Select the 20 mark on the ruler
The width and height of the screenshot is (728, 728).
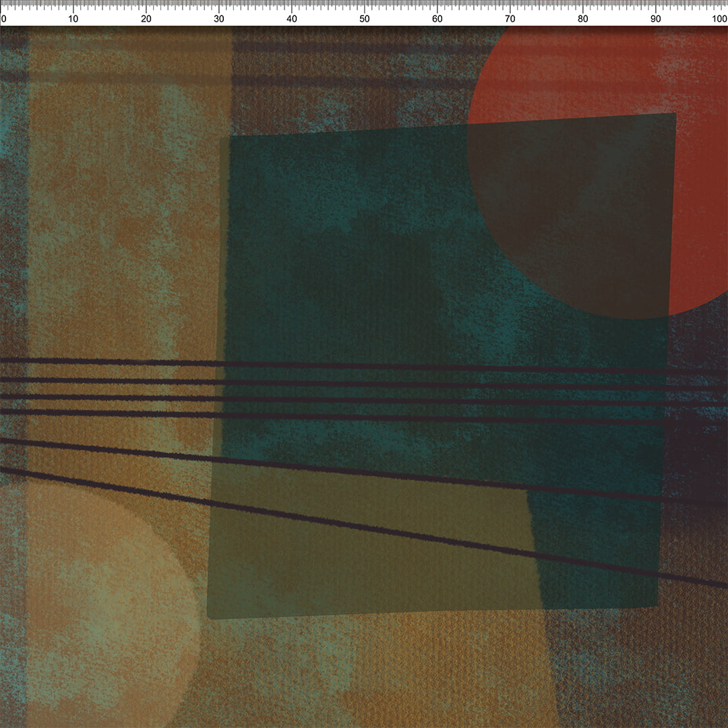click(146, 18)
